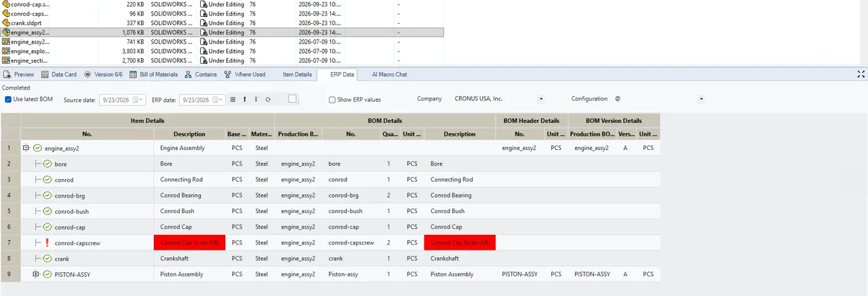Image resolution: width=868 pixels, height=296 pixels.
Task: Click the Version 6/6 tab icon
Action: click(x=87, y=74)
